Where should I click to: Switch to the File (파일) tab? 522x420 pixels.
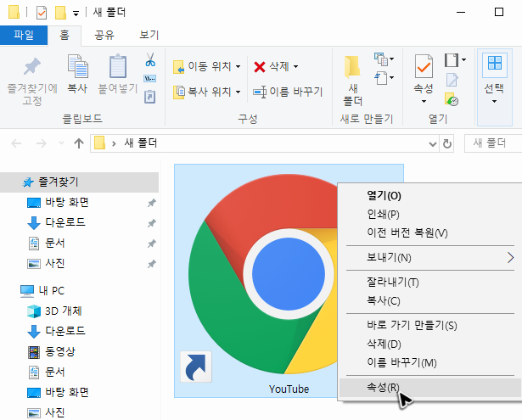[24, 35]
